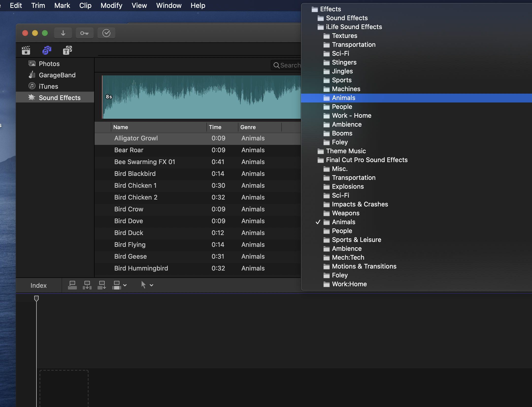Open the Keyword Editor key icon
Viewport: 532px width, 407px height.
[x=84, y=33]
